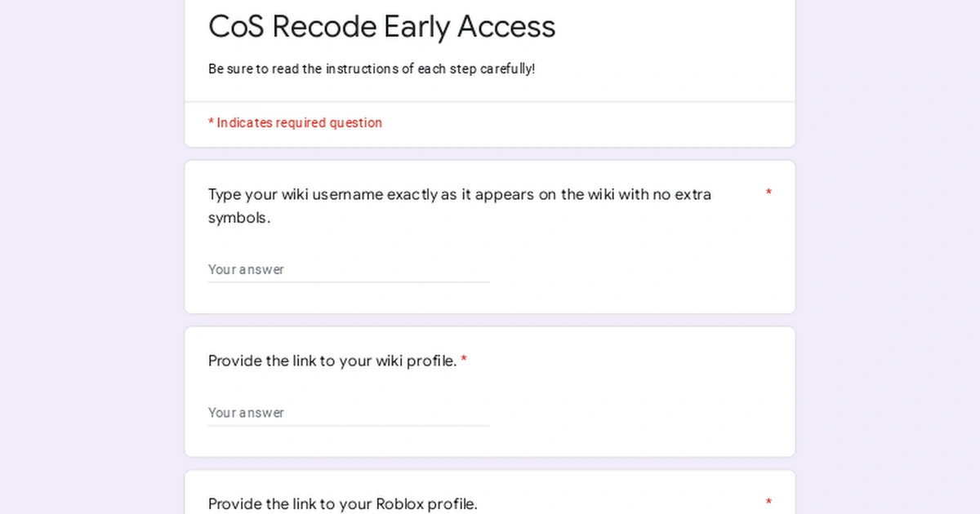This screenshot has width=980, height=514.
Task: Click the required asterisk on wiki profile question
Action: pos(463,361)
